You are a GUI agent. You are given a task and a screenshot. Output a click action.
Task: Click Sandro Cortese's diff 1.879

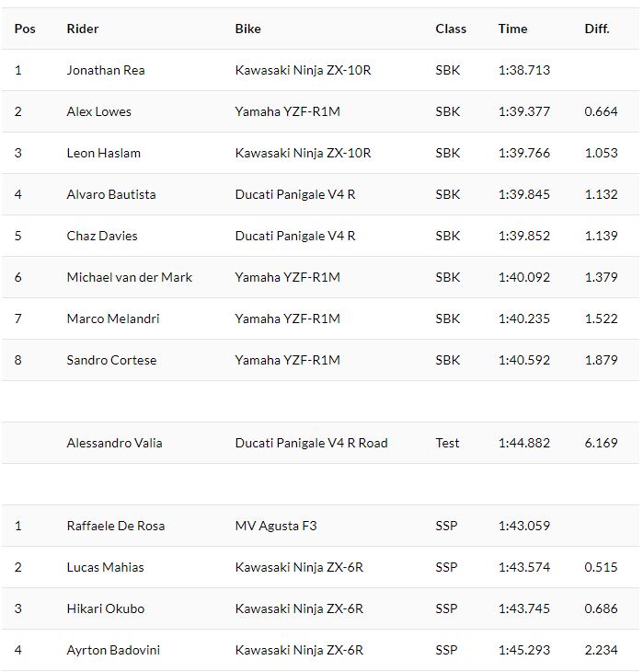pos(601,360)
